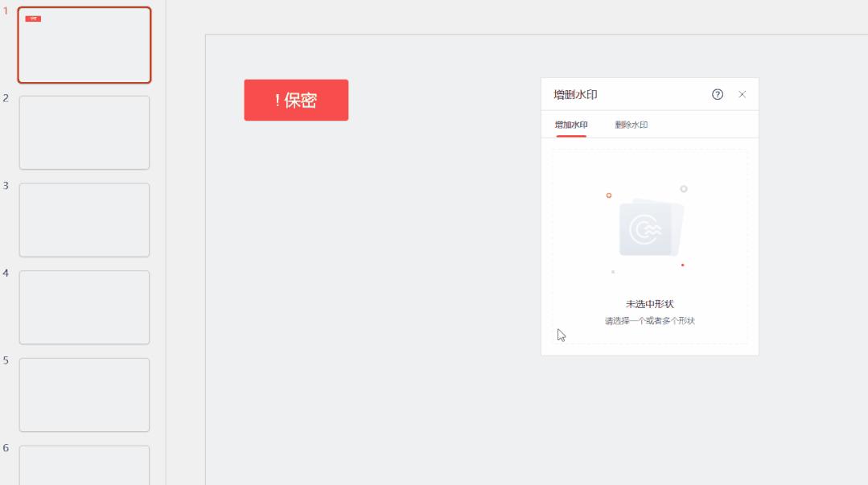This screenshot has width=868, height=485.
Task: Open the watermark help question mark icon
Action: tap(716, 94)
